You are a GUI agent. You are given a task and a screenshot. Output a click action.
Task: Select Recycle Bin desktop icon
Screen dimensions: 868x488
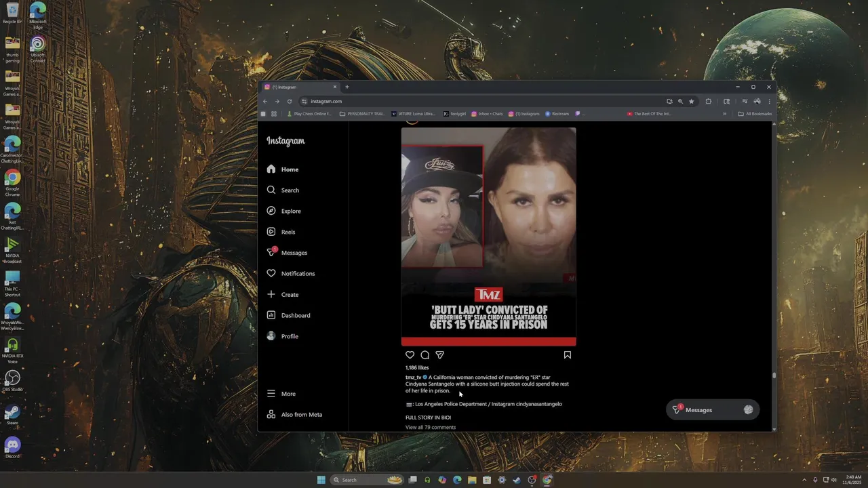[12, 14]
